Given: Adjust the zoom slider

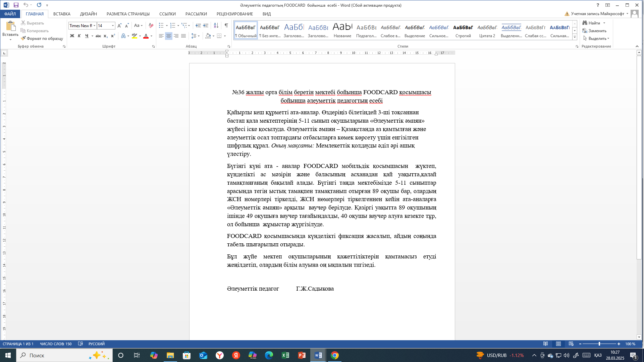Looking at the screenshot, I should tap(599, 344).
